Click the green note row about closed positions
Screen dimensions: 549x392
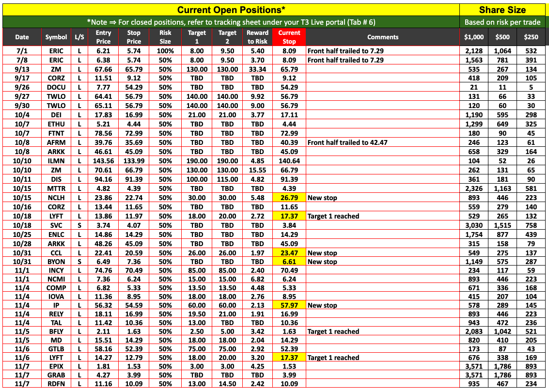pos(231,22)
